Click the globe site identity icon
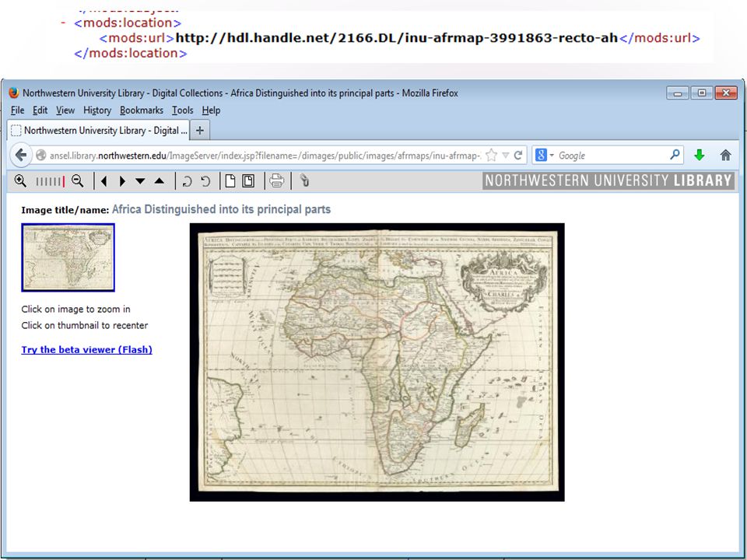 (41, 156)
